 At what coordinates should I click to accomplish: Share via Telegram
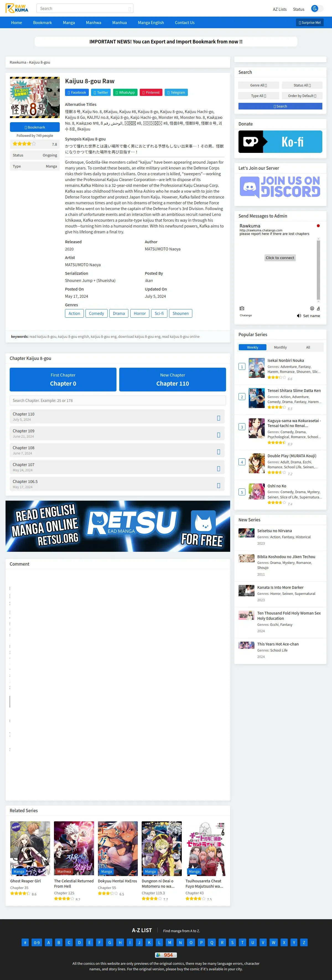(176, 92)
